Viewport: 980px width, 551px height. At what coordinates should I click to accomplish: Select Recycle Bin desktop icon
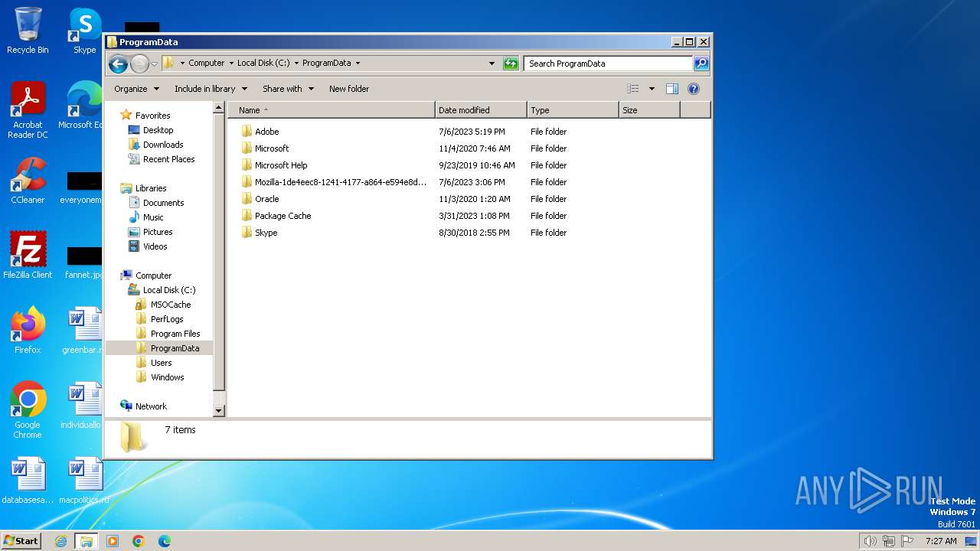(28, 31)
